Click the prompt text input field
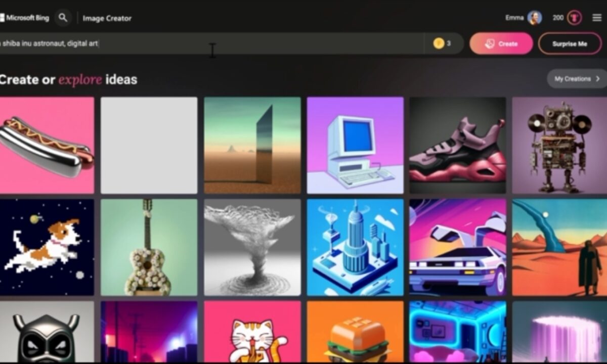The width and height of the screenshot is (607, 364). point(212,43)
